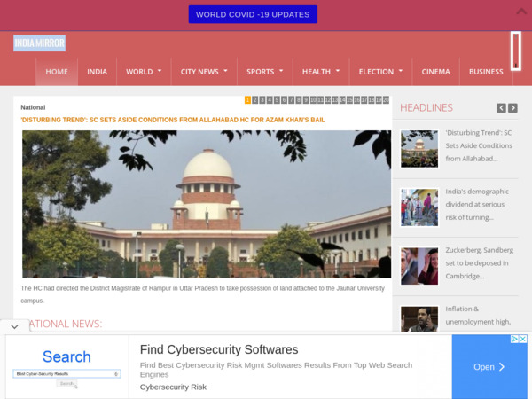Screen dimensions: 532x399
Task: Open Zuckerberg, Sandberg deposed headline link
Action: click(x=479, y=263)
